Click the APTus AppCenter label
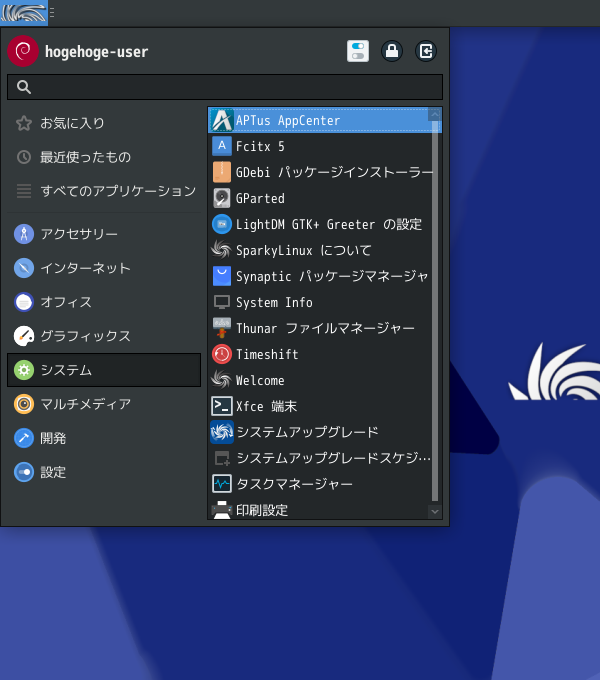This screenshot has width=600, height=680. click(288, 121)
